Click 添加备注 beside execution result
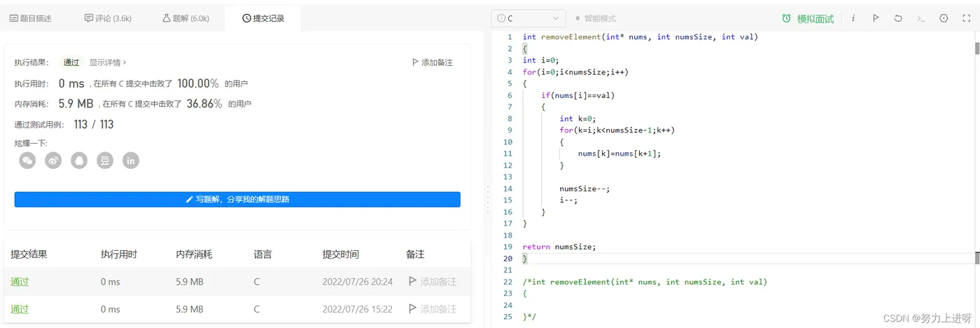980x328 pixels. pos(433,62)
